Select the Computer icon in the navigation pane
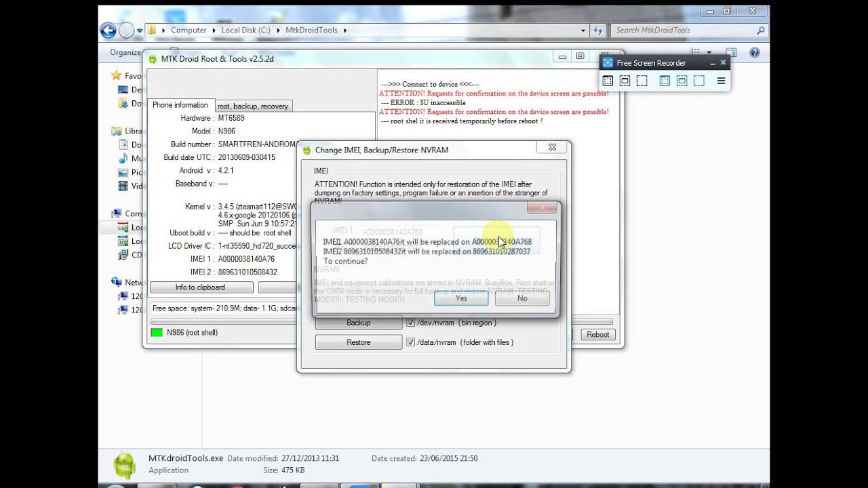The height and width of the screenshot is (488, 868). coord(116,213)
